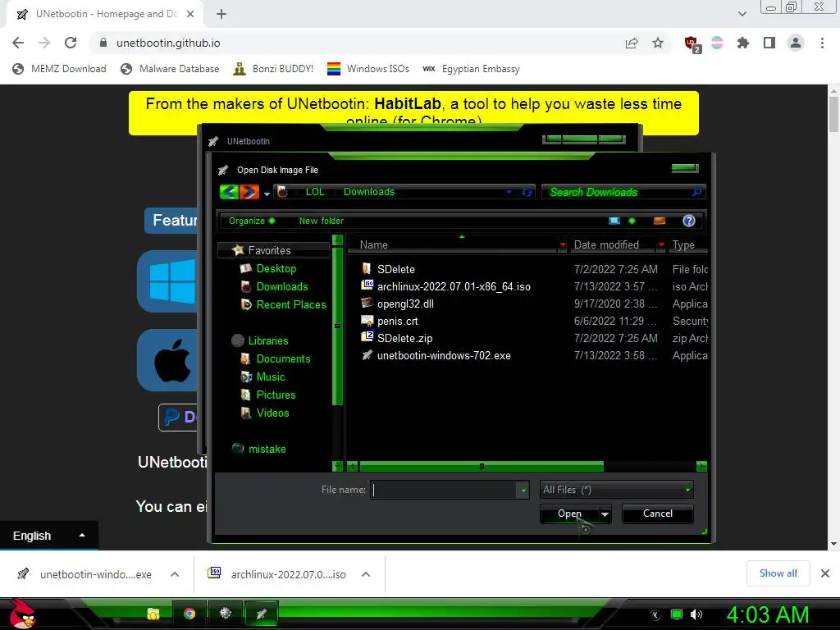Open Date modified column filter arrow
The height and width of the screenshot is (630, 840).
(x=660, y=244)
